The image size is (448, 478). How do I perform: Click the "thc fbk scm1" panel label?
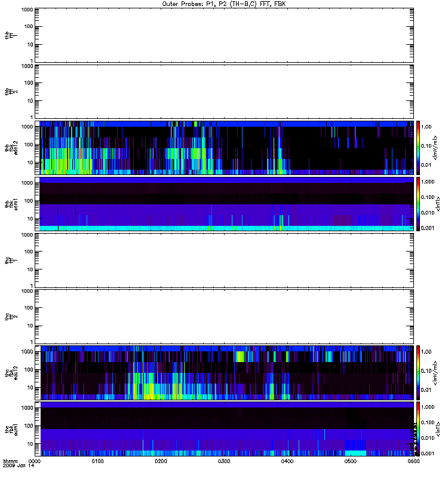coord(11,429)
